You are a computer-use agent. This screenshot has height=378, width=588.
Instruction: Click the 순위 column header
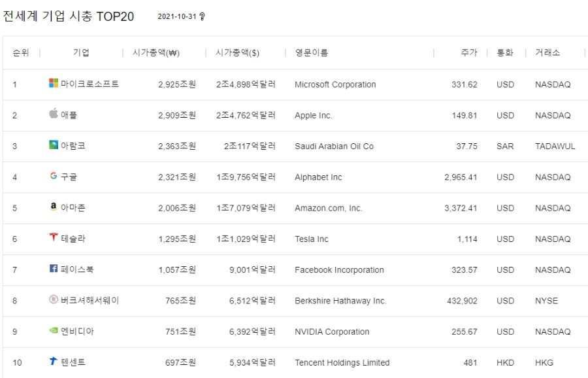21,52
